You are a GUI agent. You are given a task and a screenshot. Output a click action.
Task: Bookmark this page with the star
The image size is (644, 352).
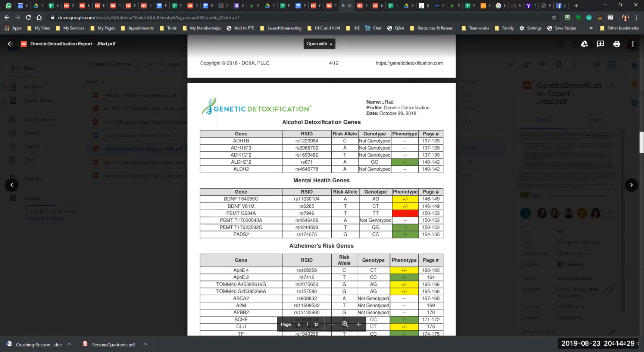coord(554,18)
